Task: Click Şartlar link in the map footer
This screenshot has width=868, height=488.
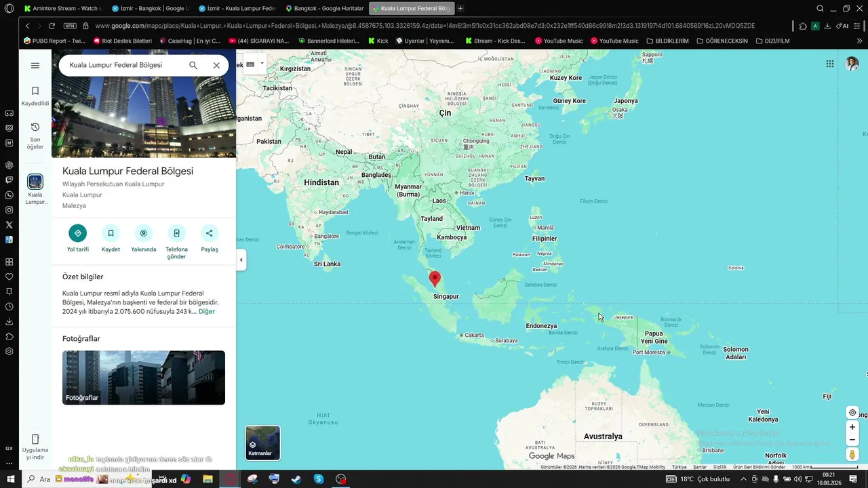Action: click(700, 467)
